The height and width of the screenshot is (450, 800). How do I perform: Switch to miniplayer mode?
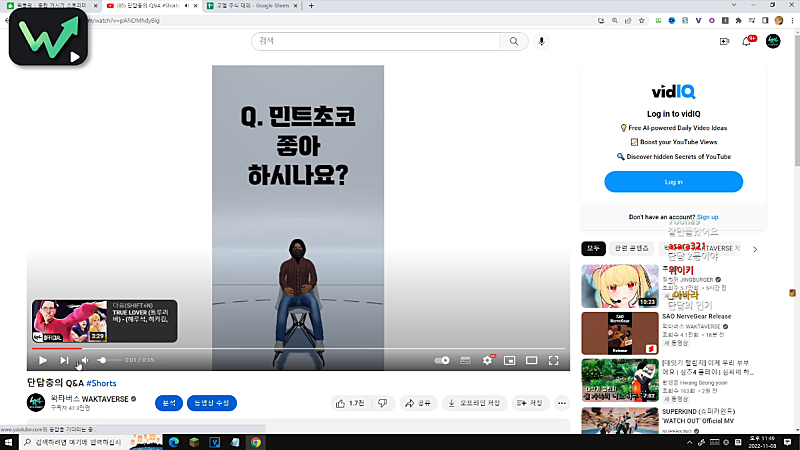(509, 360)
